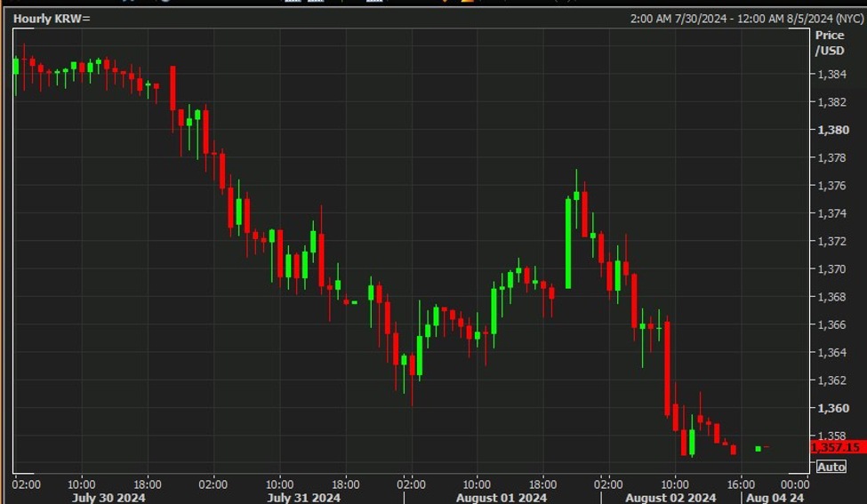This screenshot has width=867, height=504.
Task: Click the 18:00 time label above July 30 2024
Action: (x=148, y=484)
